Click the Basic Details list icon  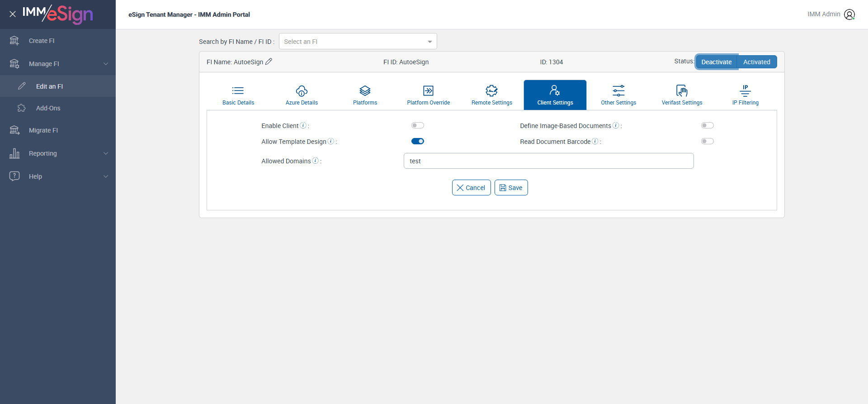238,91
